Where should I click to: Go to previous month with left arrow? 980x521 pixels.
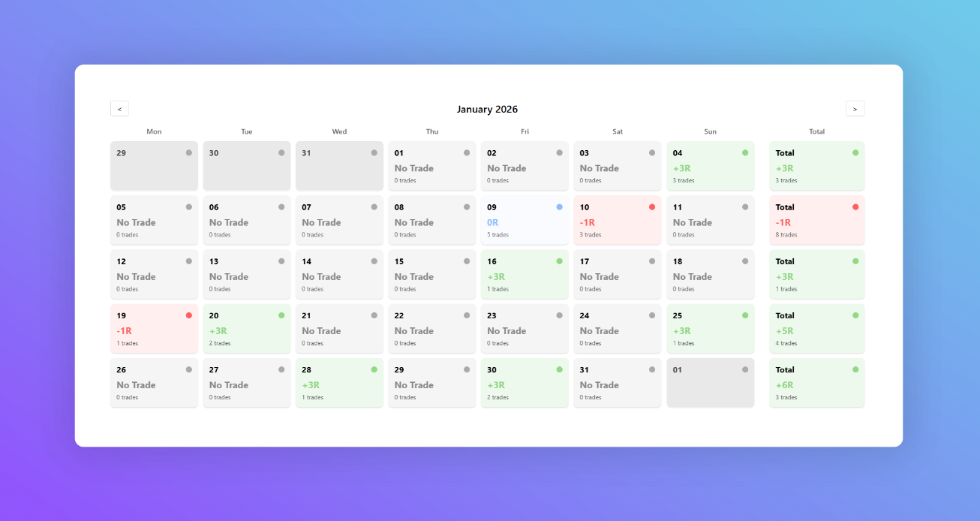[119, 109]
